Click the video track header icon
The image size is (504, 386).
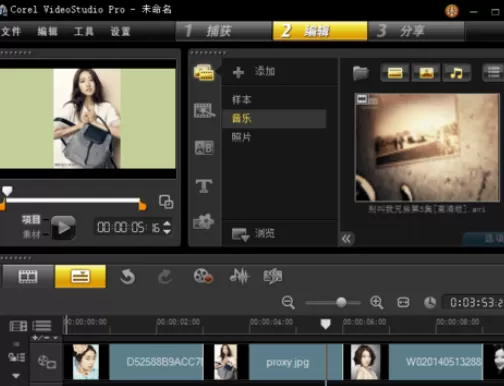click(x=47, y=362)
